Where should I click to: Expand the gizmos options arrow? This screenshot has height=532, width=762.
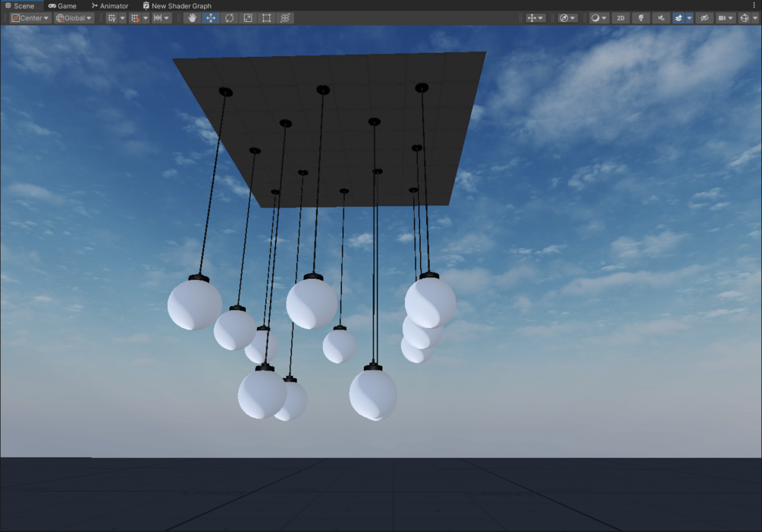[x=754, y=18]
